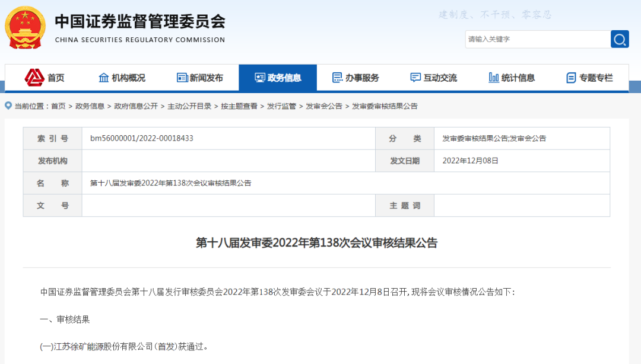The width and height of the screenshot is (641, 364).
Task: Go to breadcrumb link 按主题查看
Action: pyautogui.click(x=239, y=106)
